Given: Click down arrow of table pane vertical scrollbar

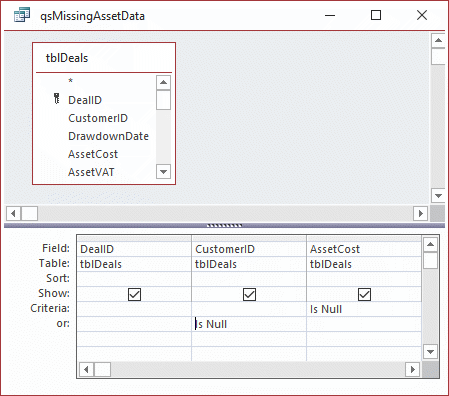Looking at the screenshot, I should [438, 196].
